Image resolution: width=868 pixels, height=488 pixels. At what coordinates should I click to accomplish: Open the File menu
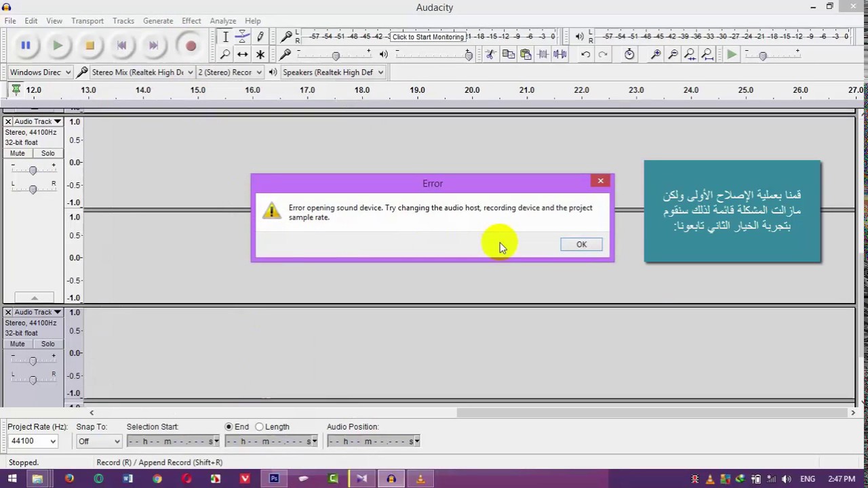(10, 21)
